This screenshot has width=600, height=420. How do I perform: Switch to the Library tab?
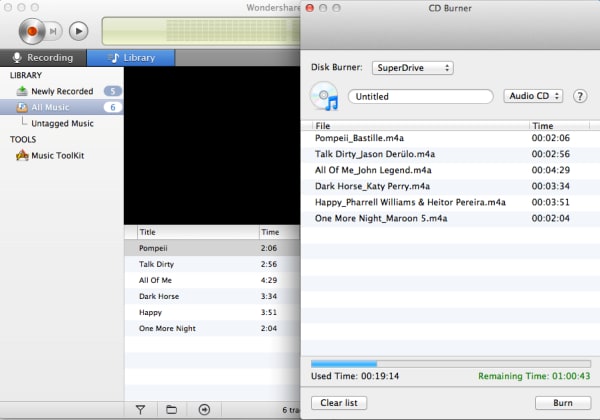[x=131, y=58]
